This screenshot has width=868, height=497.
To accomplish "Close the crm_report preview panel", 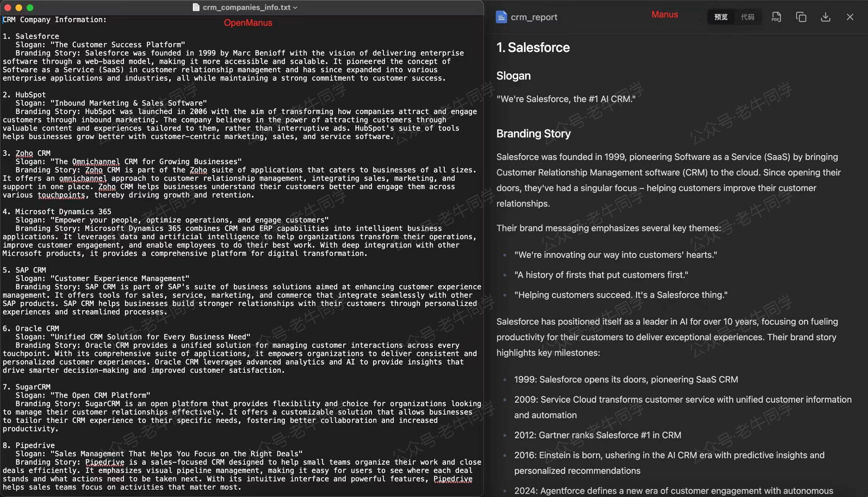I will (x=850, y=17).
